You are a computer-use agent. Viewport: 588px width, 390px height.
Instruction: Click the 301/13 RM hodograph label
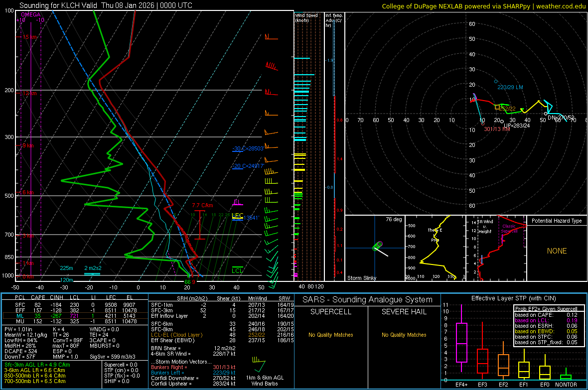497,129
